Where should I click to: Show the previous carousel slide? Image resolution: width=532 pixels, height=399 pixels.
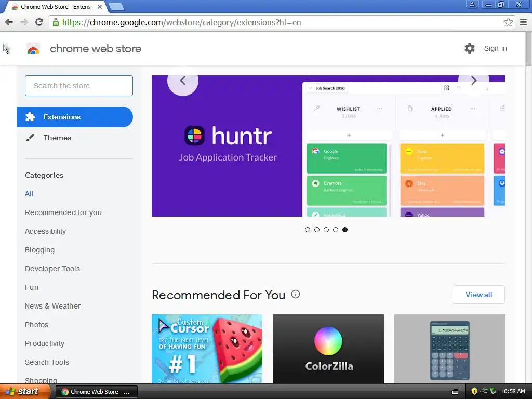pyautogui.click(x=182, y=81)
